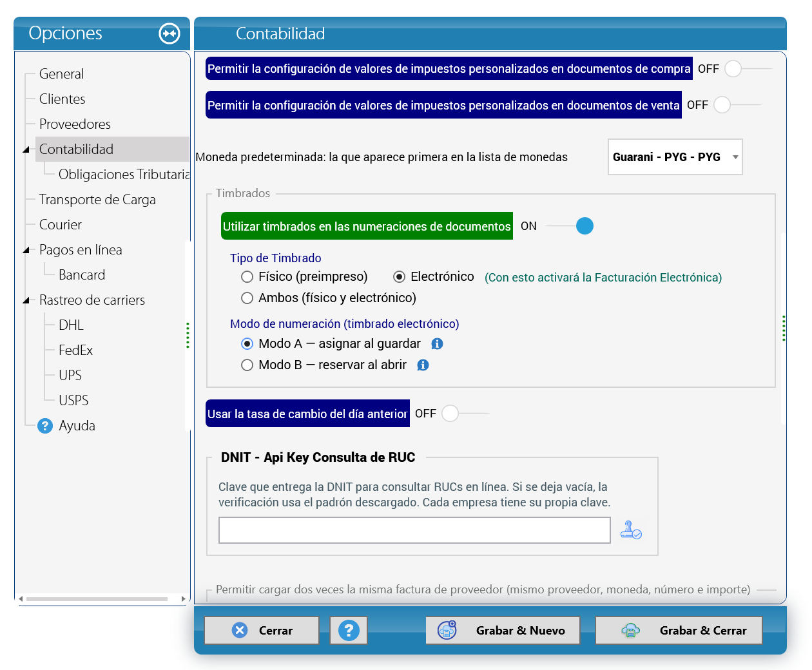
Task: Turn off Utilizar timbrados switch
Action: 570,226
